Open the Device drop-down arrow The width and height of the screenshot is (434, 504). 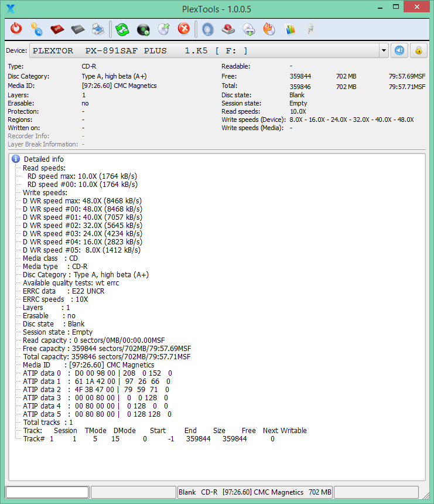point(384,50)
